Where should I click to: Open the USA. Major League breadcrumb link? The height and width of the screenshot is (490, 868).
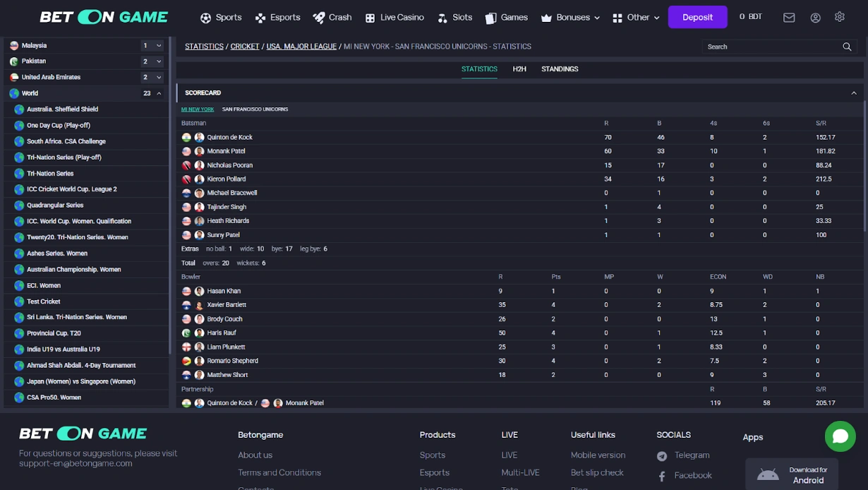[x=301, y=47]
